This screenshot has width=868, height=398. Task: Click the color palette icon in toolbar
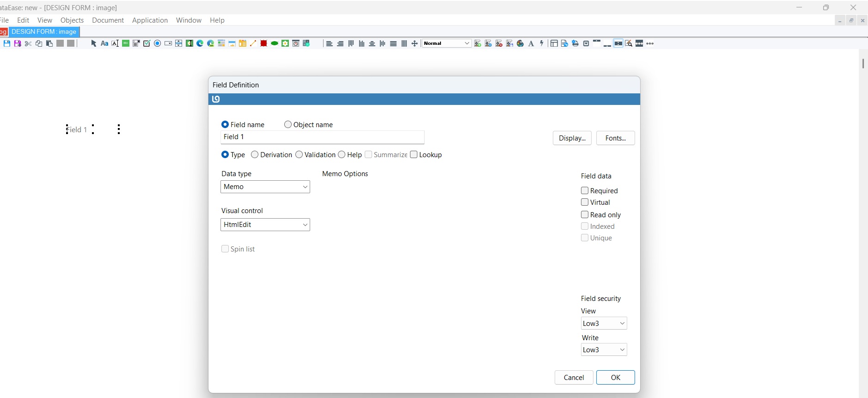(520, 43)
